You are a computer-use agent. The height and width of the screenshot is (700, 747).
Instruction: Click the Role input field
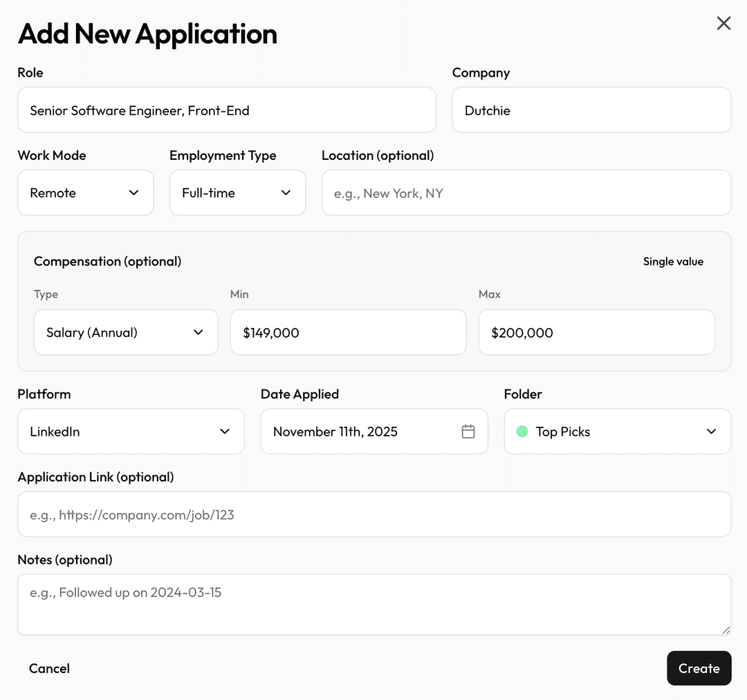pos(227,110)
